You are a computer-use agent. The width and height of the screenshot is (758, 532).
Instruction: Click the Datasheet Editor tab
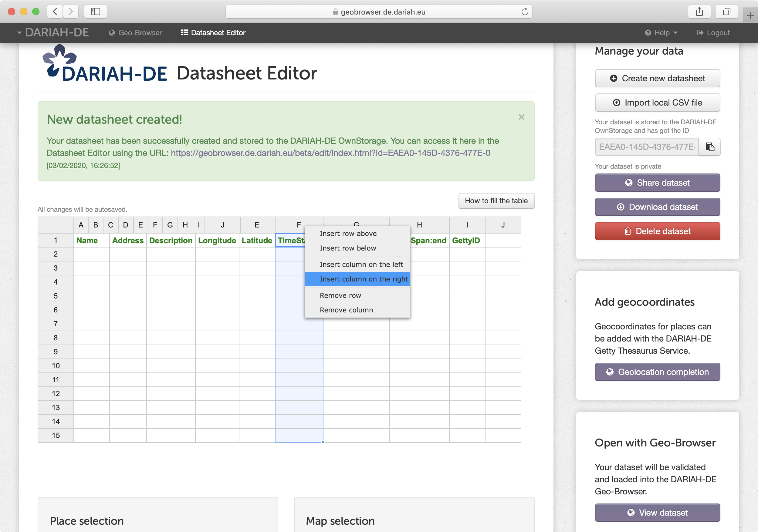[x=213, y=33]
